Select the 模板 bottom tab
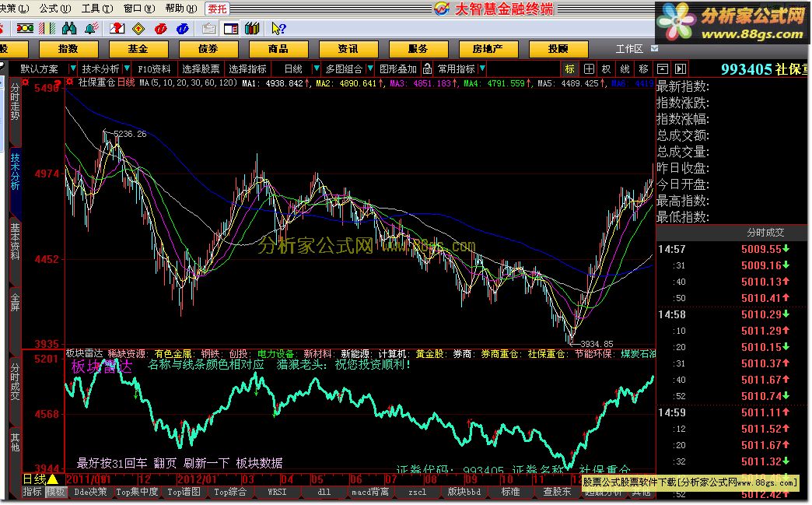This screenshot has height=505, width=812. [x=56, y=492]
